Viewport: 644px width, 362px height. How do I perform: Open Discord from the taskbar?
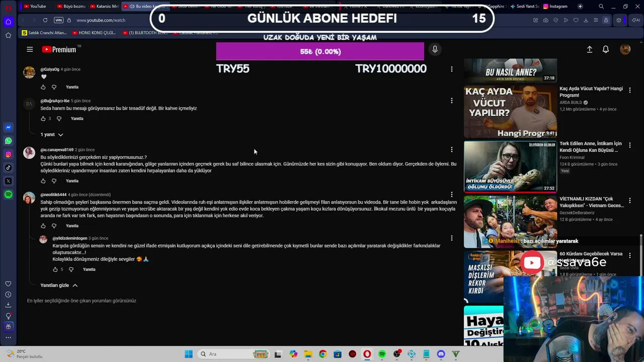pyautogui.click(x=441, y=354)
